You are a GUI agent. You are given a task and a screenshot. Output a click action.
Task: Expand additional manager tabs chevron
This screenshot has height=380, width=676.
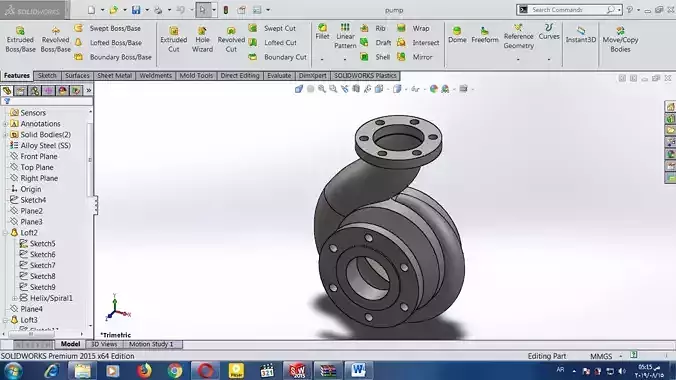click(x=88, y=91)
